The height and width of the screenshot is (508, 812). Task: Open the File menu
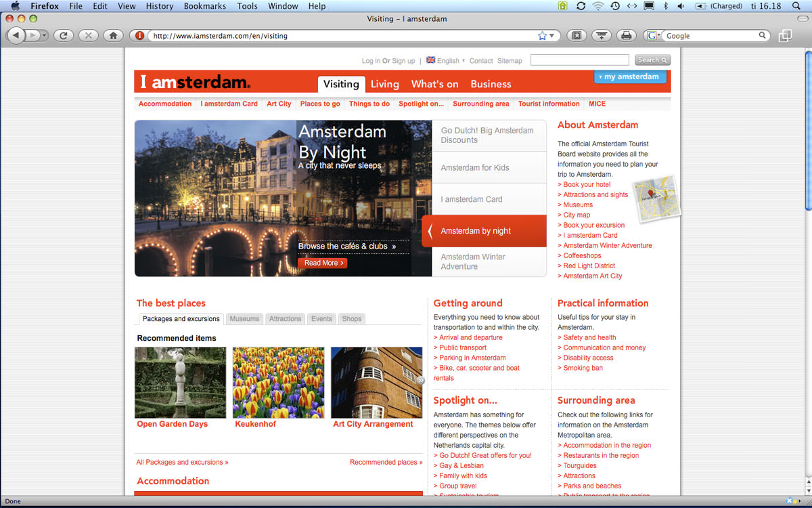tap(76, 6)
